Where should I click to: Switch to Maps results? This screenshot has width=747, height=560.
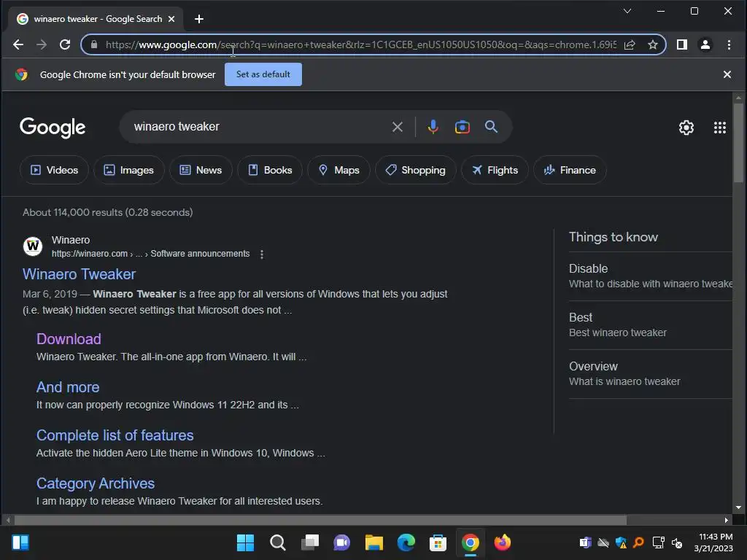pyautogui.click(x=338, y=170)
